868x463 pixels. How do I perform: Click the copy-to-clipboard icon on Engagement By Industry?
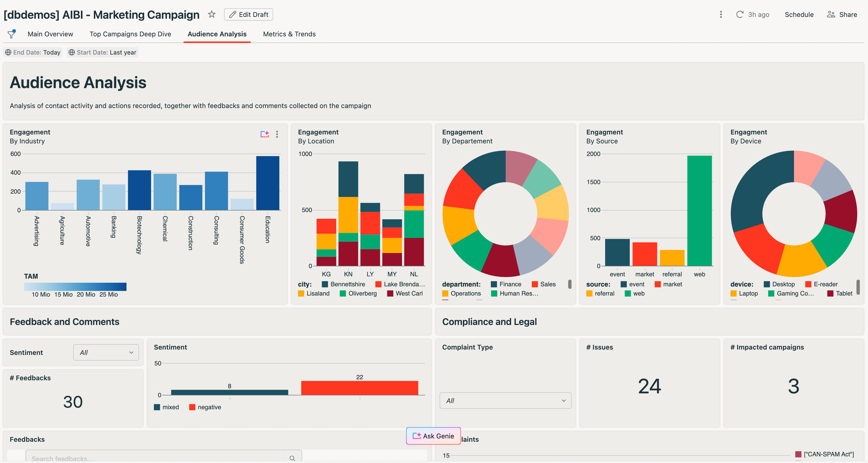265,134
